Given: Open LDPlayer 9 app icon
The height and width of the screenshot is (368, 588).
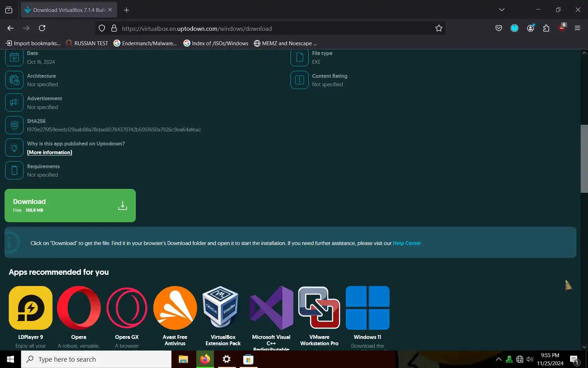Looking at the screenshot, I should pyautogui.click(x=30, y=308).
